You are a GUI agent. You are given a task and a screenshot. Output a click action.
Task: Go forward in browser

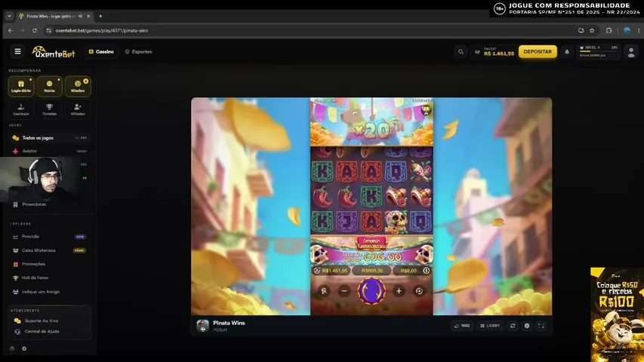click(22, 30)
